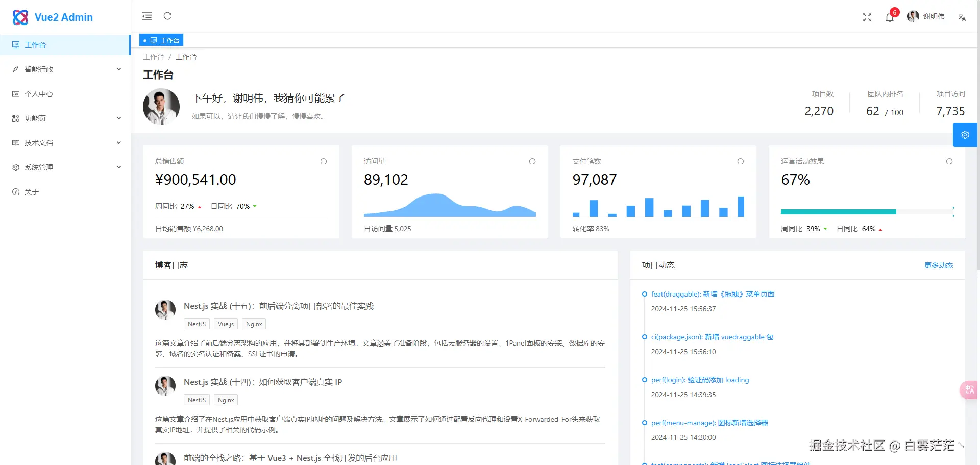Open blog post 前端的全栈之路
The width and height of the screenshot is (980, 465).
290,458
